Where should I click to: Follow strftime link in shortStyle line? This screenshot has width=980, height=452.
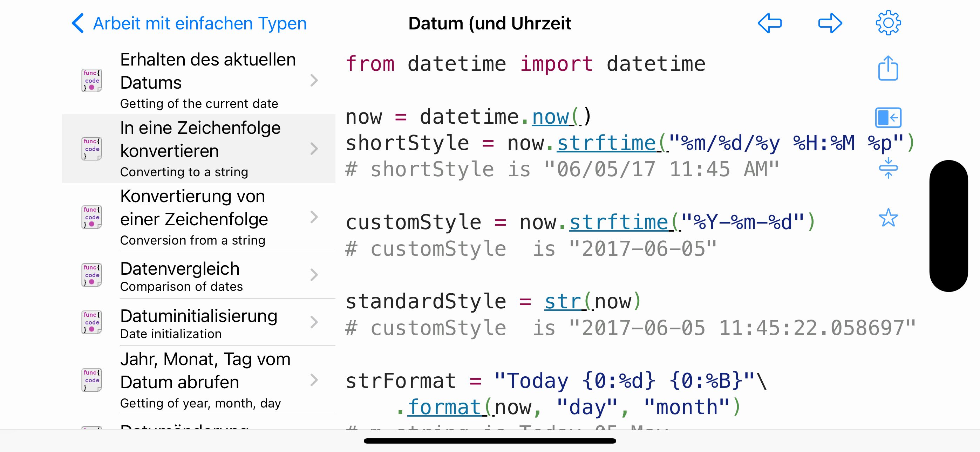pyautogui.click(x=613, y=143)
